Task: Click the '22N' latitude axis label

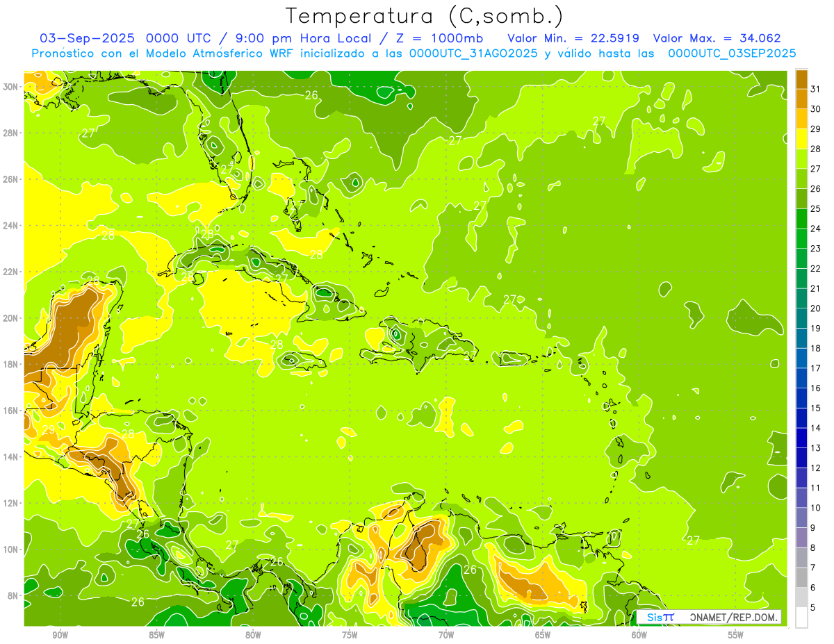Action: 11,272
